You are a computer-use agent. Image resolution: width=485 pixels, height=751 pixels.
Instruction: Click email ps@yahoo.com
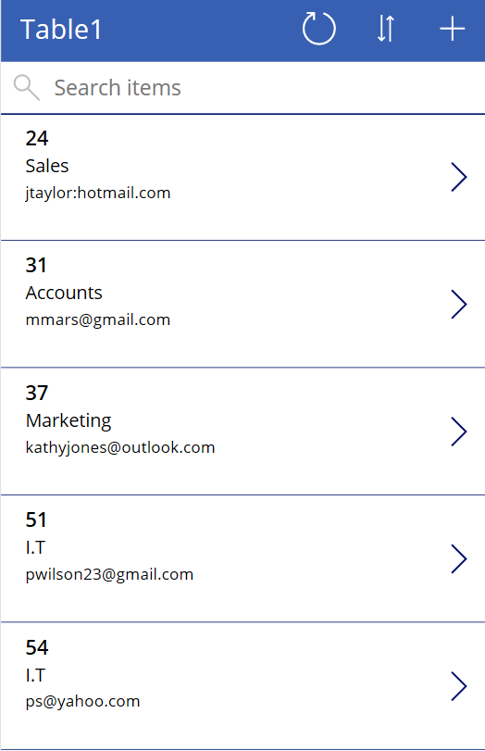click(83, 701)
